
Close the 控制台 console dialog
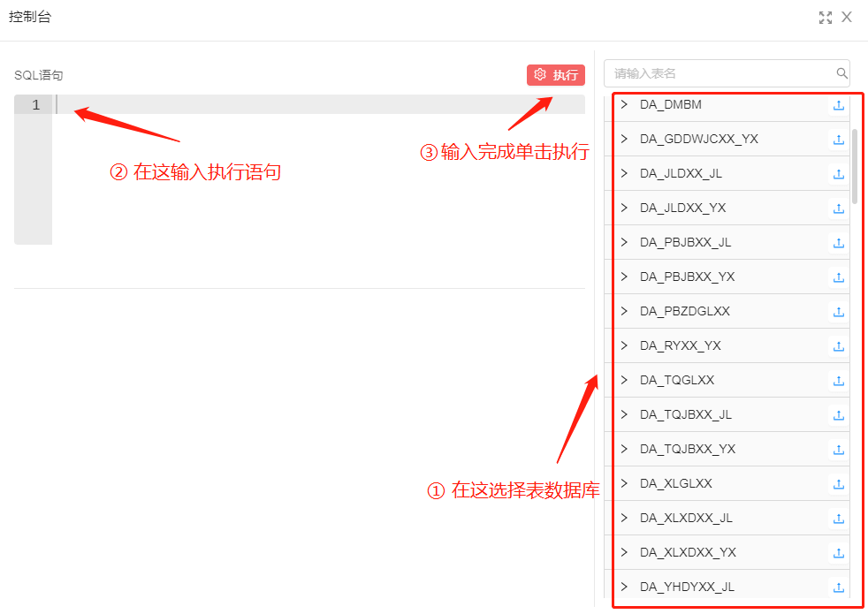(847, 18)
